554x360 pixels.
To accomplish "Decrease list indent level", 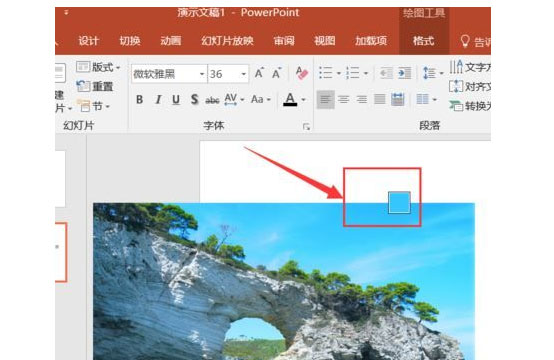I will coord(386,73).
